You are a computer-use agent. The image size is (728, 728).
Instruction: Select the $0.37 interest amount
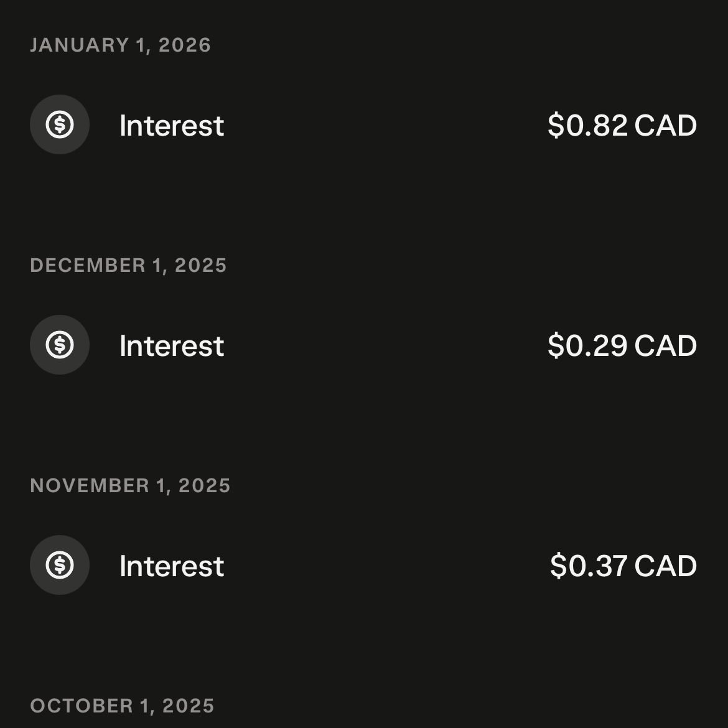[x=589, y=566]
